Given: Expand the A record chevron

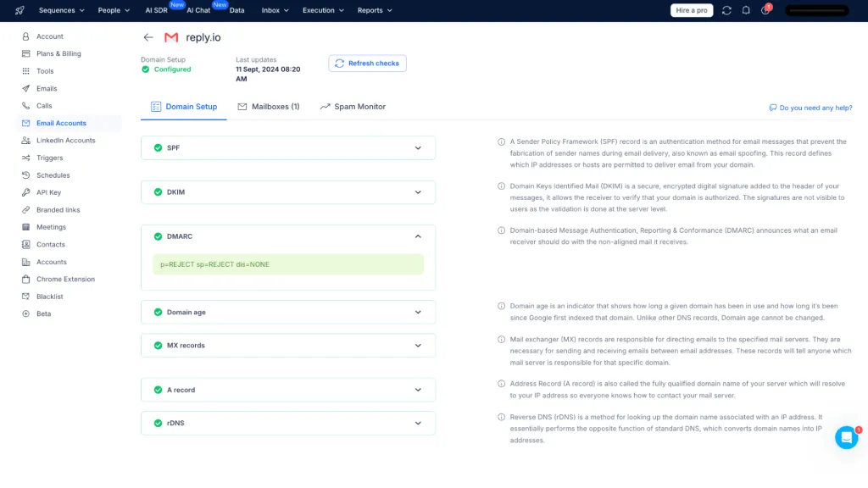Looking at the screenshot, I should [x=418, y=390].
